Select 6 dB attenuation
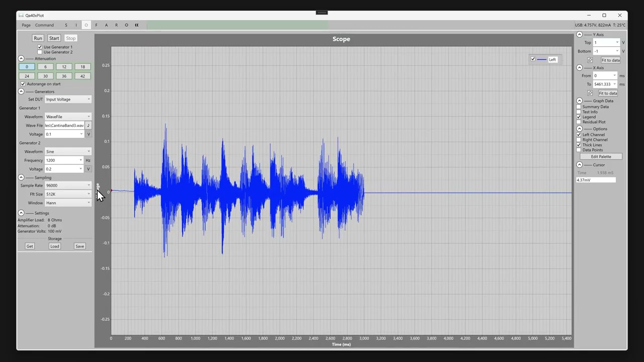644x362 pixels. 45,67
